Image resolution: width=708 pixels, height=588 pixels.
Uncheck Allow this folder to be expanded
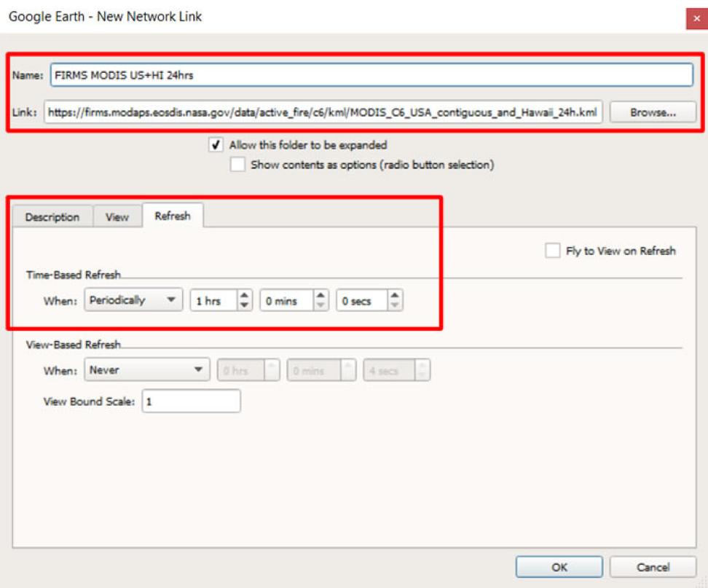pyautogui.click(x=216, y=145)
